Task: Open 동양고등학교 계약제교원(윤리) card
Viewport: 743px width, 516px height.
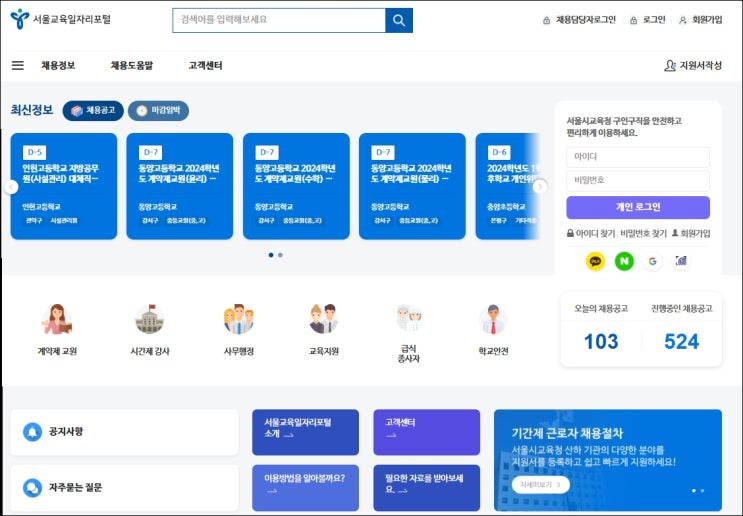Action: [x=180, y=186]
